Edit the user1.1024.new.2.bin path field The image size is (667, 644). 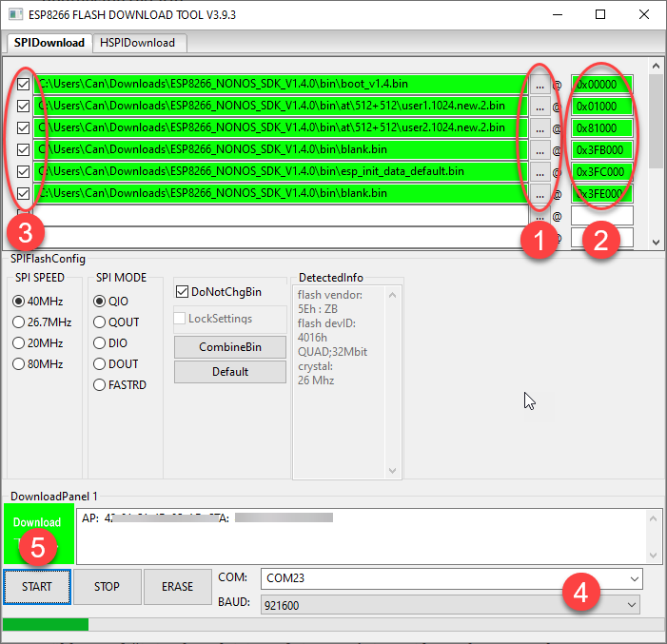click(x=281, y=106)
